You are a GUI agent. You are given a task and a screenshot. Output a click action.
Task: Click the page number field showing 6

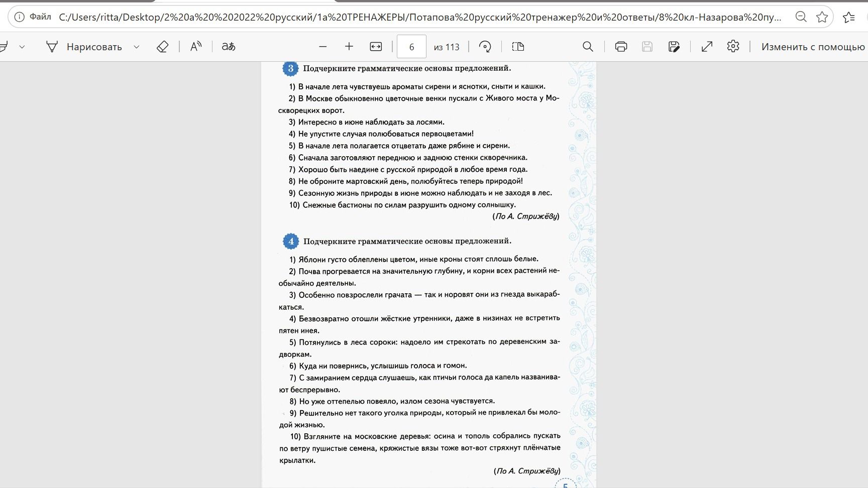click(x=411, y=47)
